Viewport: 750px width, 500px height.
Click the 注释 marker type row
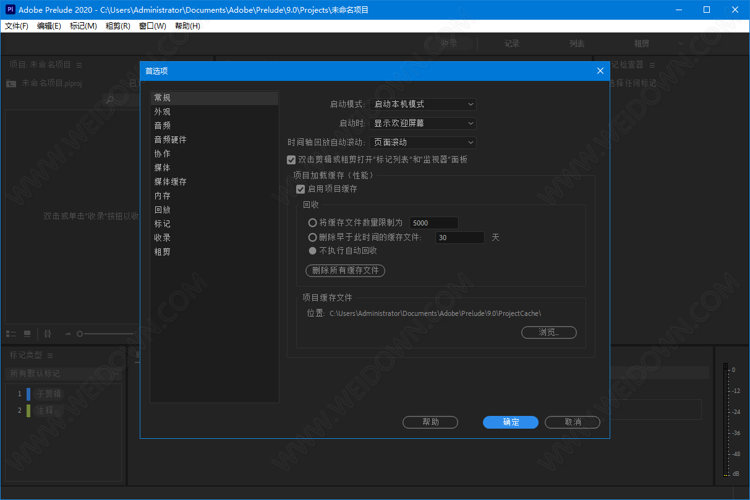[x=65, y=411]
